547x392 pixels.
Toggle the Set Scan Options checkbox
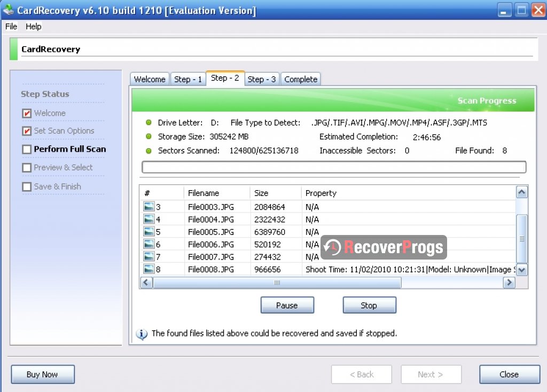click(x=27, y=131)
